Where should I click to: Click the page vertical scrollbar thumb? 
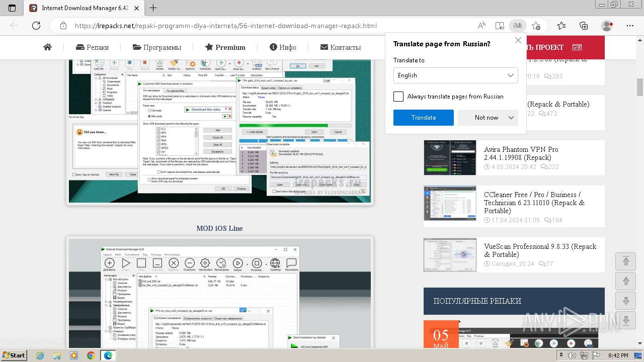point(640,87)
